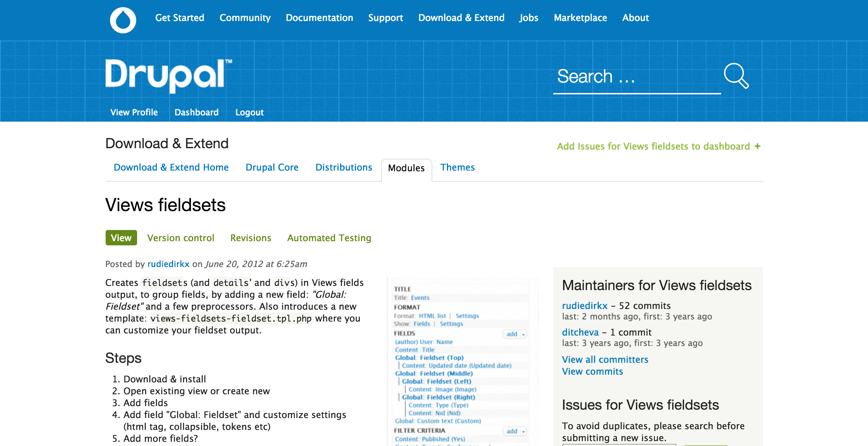Open author rudiedirkx in the Posted by line
Screen dimensions: 868x446
click(x=168, y=264)
